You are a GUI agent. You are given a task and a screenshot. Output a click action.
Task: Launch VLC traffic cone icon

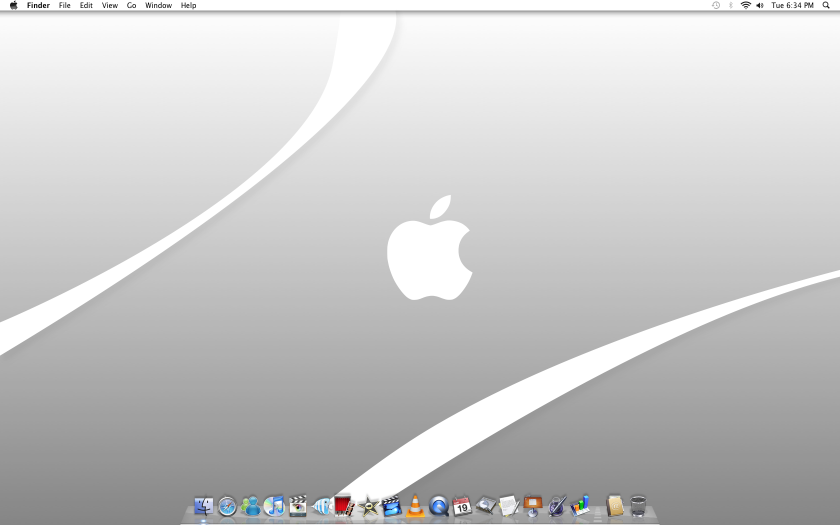415,506
